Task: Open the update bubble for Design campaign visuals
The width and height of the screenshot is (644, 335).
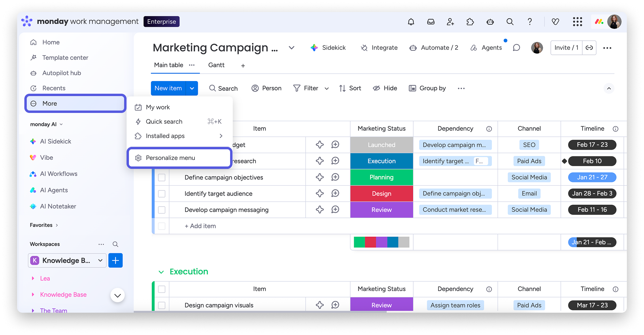Action: (x=335, y=305)
